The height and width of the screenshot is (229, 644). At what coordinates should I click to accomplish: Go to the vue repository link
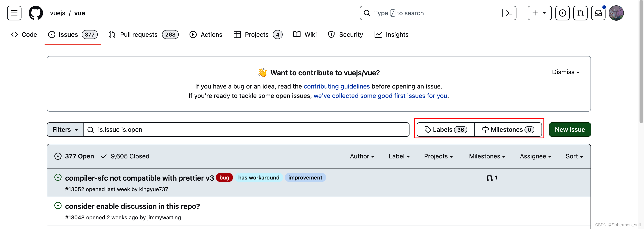(79, 13)
